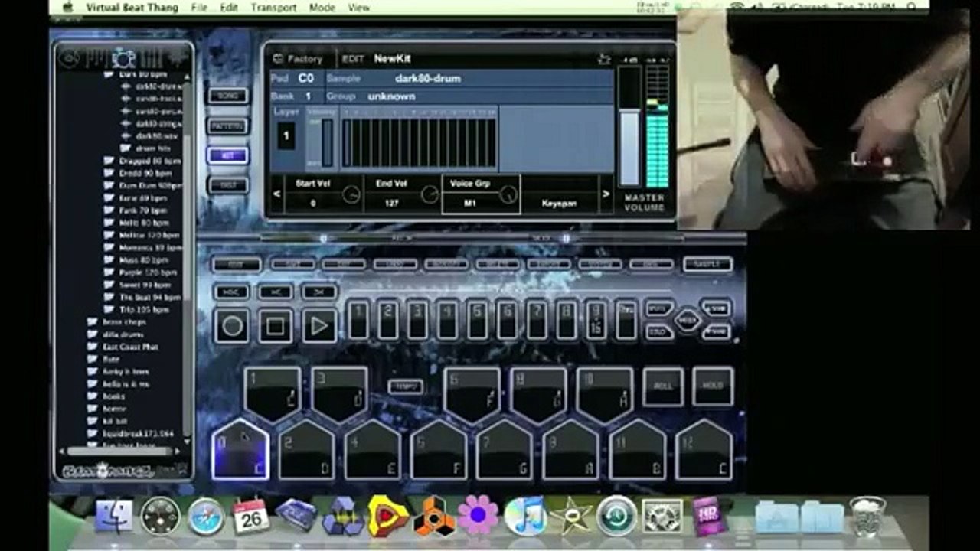Select track button 8
Image resolution: width=980 pixels, height=551 pixels.
pos(567,319)
